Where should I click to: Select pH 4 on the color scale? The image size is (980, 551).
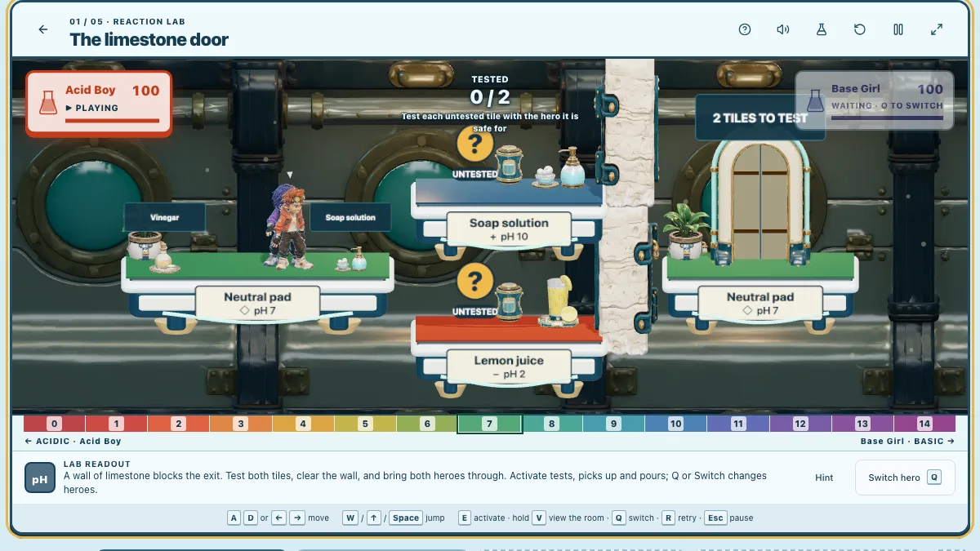(303, 424)
